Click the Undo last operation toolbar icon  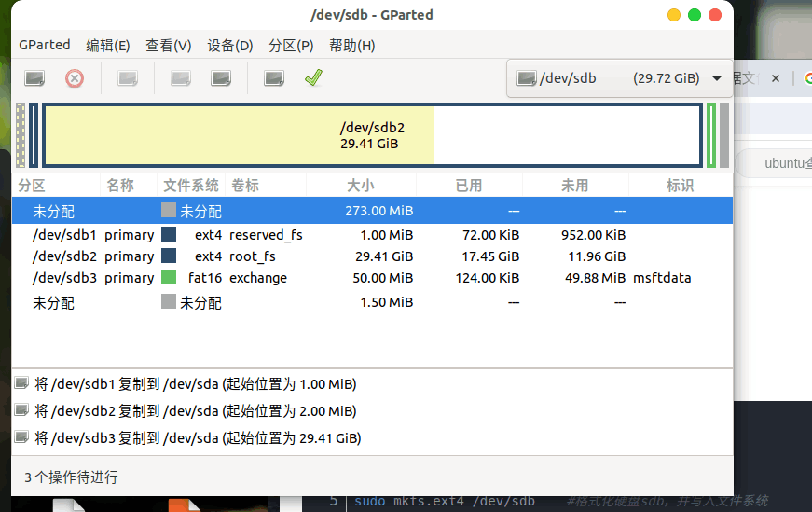point(274,78)
